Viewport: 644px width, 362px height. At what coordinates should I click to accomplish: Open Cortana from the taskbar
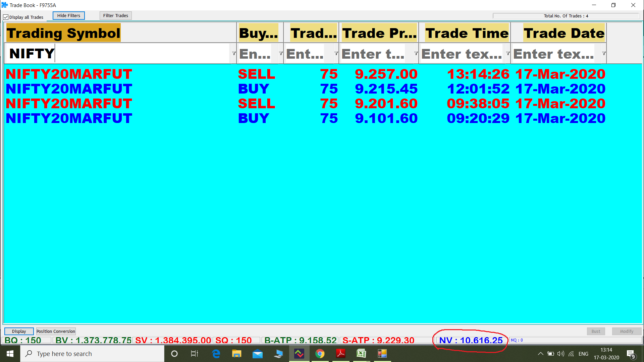[x=174, y=354]
